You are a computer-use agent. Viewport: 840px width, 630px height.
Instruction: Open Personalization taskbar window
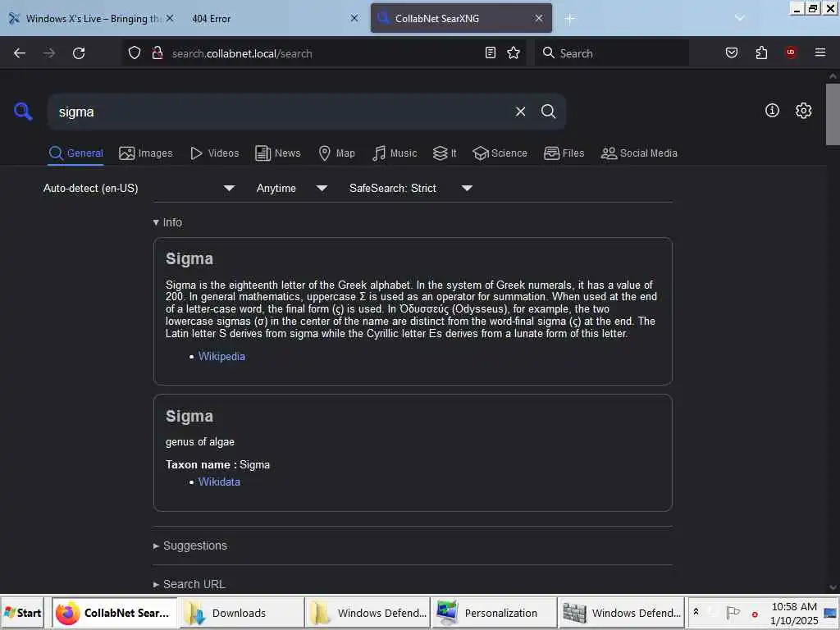493,613
